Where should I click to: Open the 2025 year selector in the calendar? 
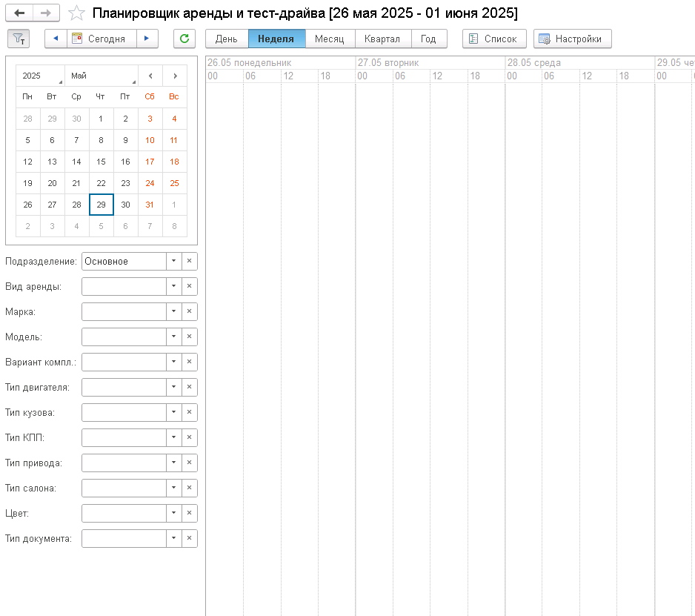tap(40, 76)
